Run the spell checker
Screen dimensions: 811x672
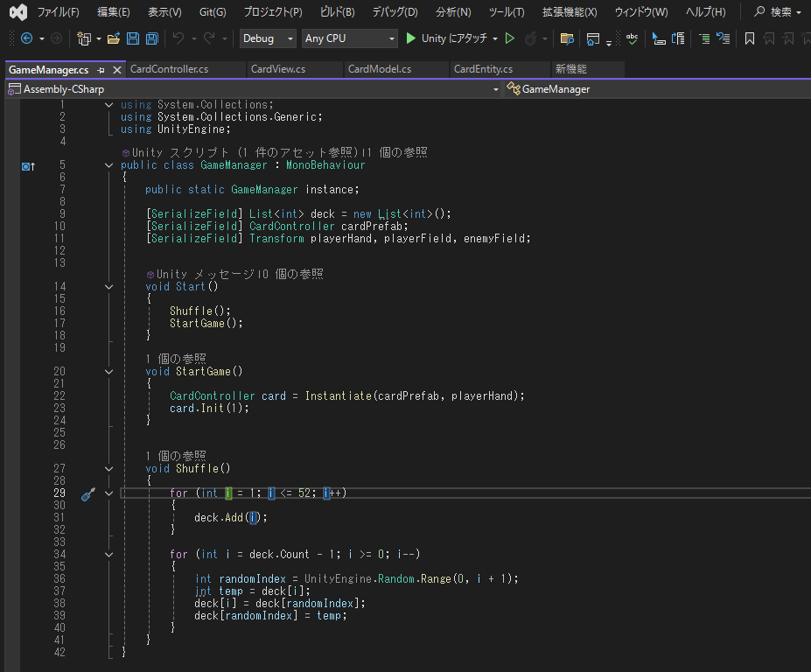[632, 38]
